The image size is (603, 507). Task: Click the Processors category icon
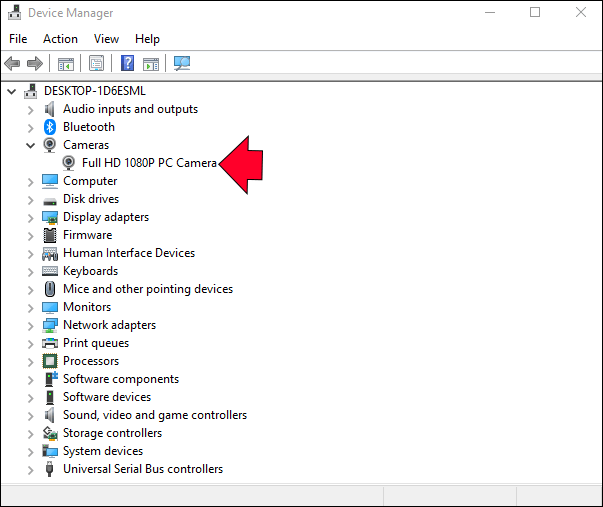coord(50,361)
